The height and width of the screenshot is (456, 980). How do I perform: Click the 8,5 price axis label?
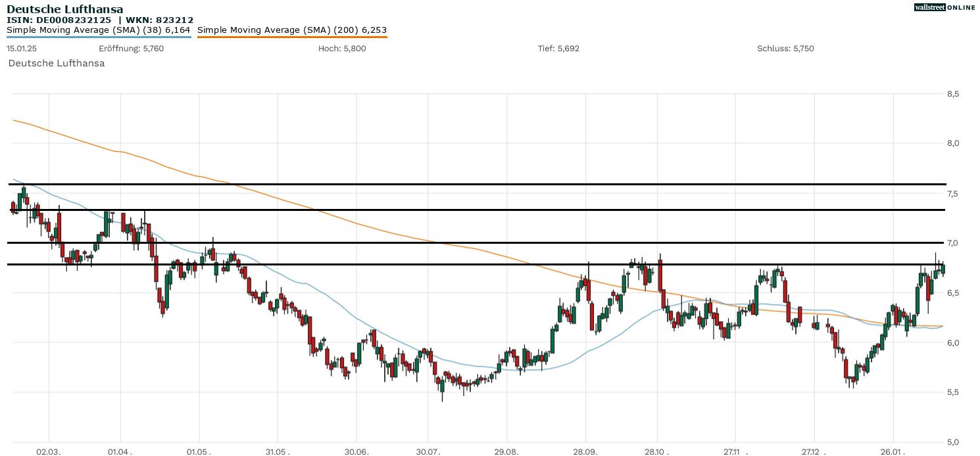953,94
